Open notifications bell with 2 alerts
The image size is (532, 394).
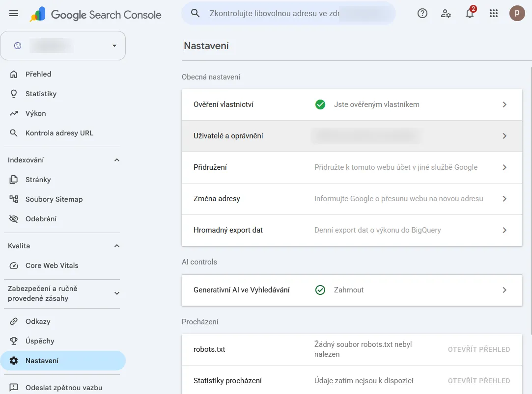[470, 13]
